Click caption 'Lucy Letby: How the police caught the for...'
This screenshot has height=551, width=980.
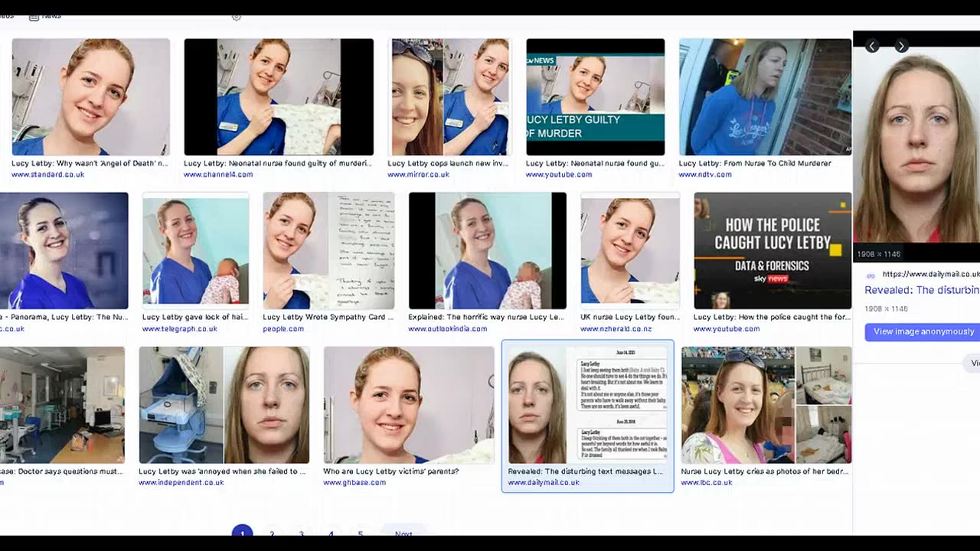point(772,318)
